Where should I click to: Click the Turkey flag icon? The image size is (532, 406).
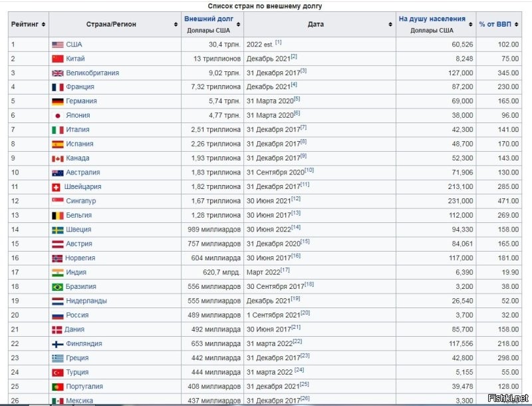[57, 372]
